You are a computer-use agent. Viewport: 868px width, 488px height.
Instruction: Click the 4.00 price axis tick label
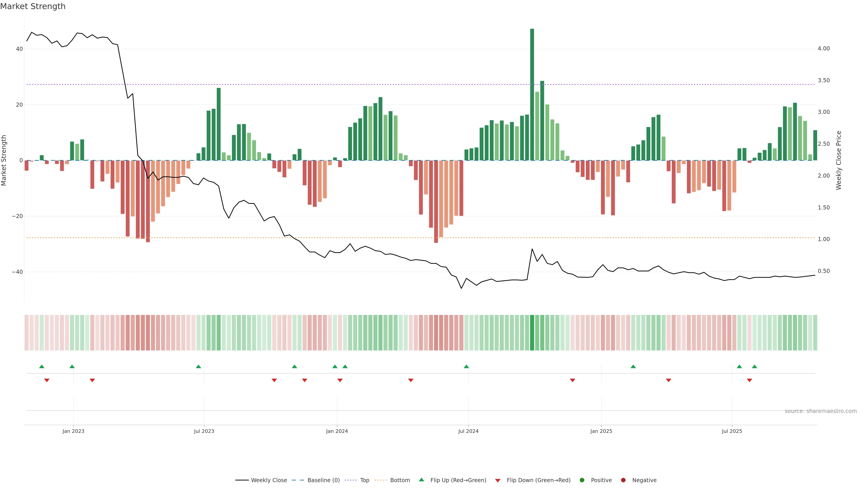pyautogui.click(x=823, y=49)
